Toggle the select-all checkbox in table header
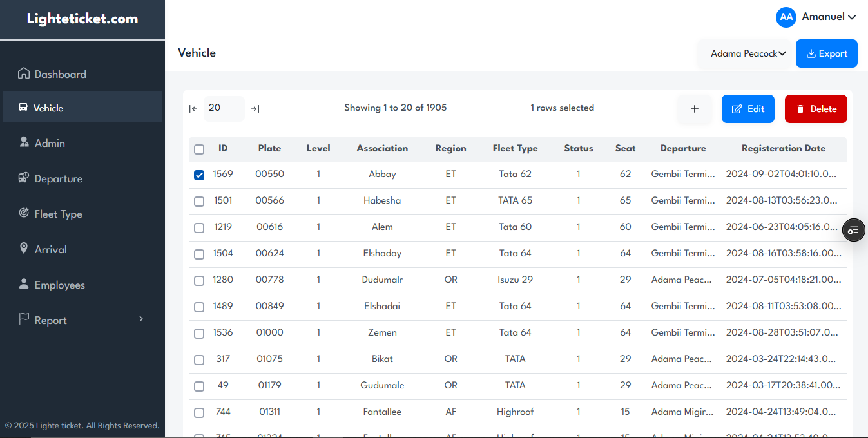Image resolution: width=868 pixels, height=438 pixels. [x=198, y=149]
